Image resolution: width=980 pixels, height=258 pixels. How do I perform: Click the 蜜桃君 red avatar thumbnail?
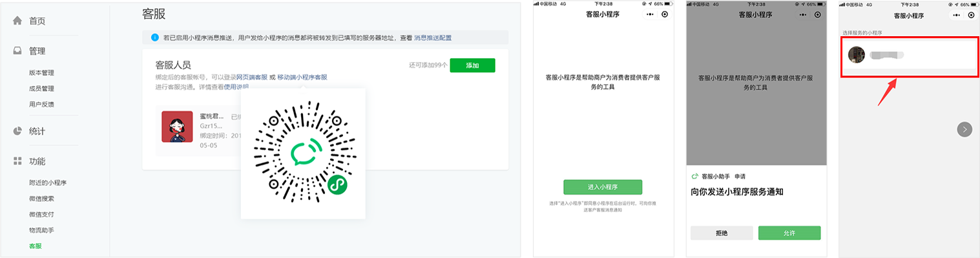click(177, 127)
